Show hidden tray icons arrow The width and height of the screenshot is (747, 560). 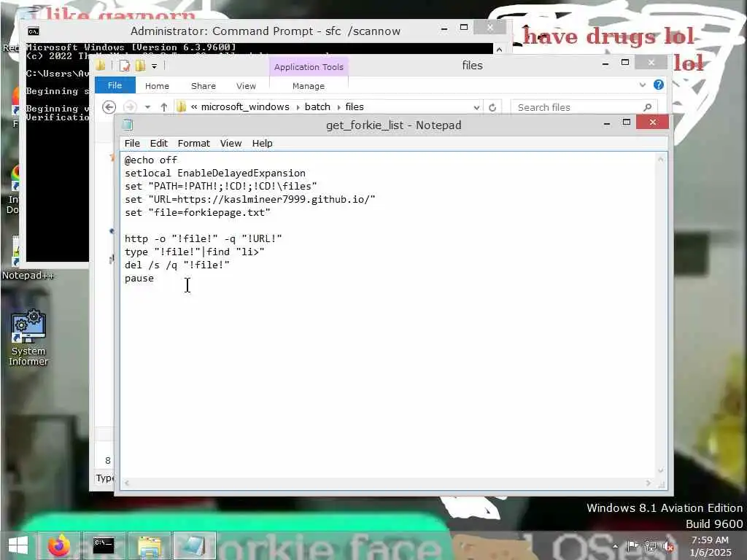click(616, 546)
